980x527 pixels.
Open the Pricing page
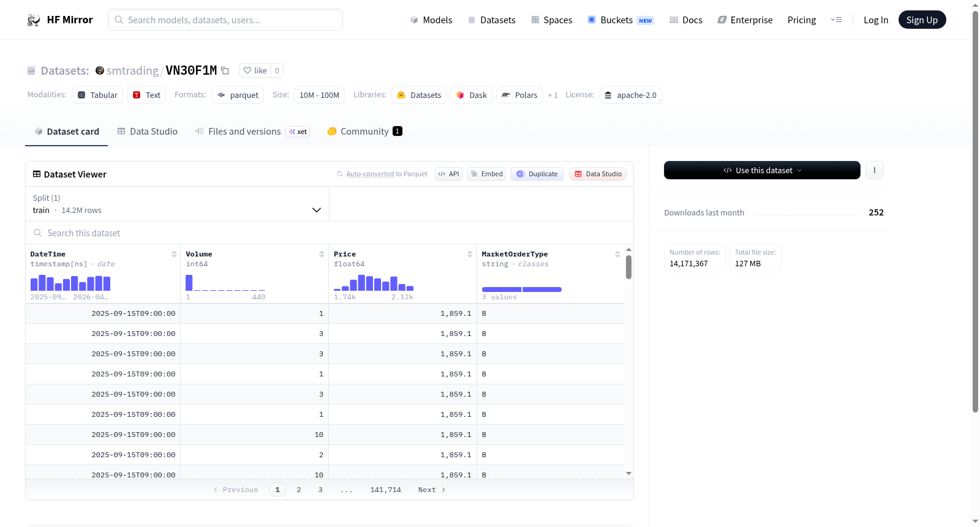[802, 20]
